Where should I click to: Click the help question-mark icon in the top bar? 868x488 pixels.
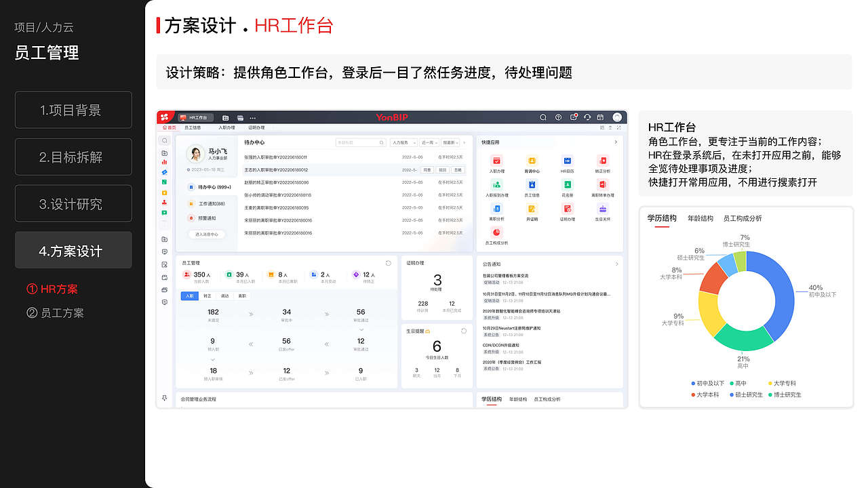pyautogui.click(x=557, y=117)
